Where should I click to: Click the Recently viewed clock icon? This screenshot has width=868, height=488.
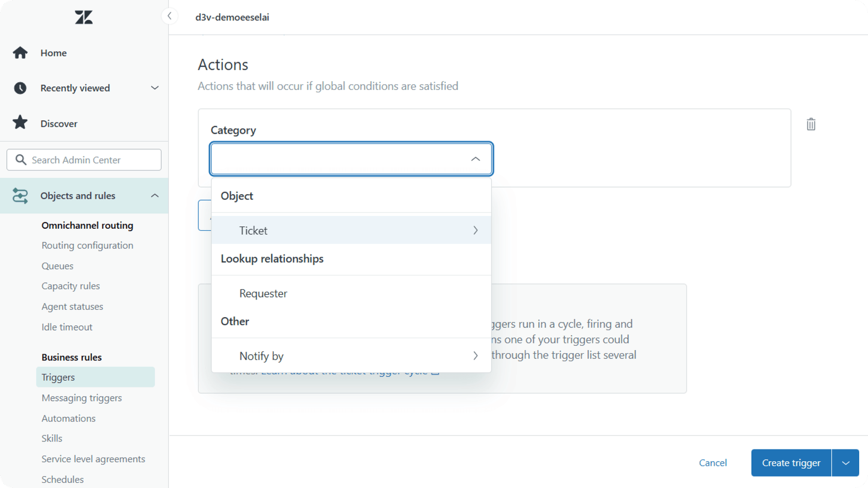tap(20, 88)
